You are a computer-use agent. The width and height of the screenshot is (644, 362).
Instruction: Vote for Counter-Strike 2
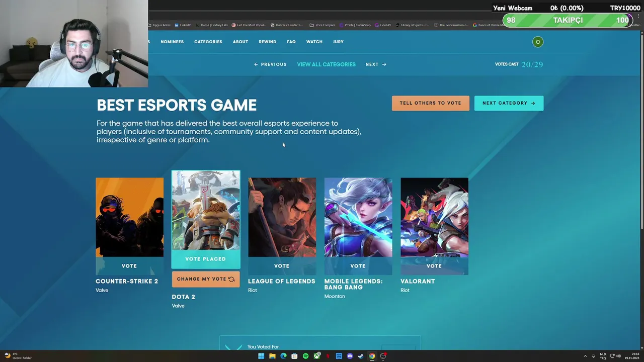129,266
